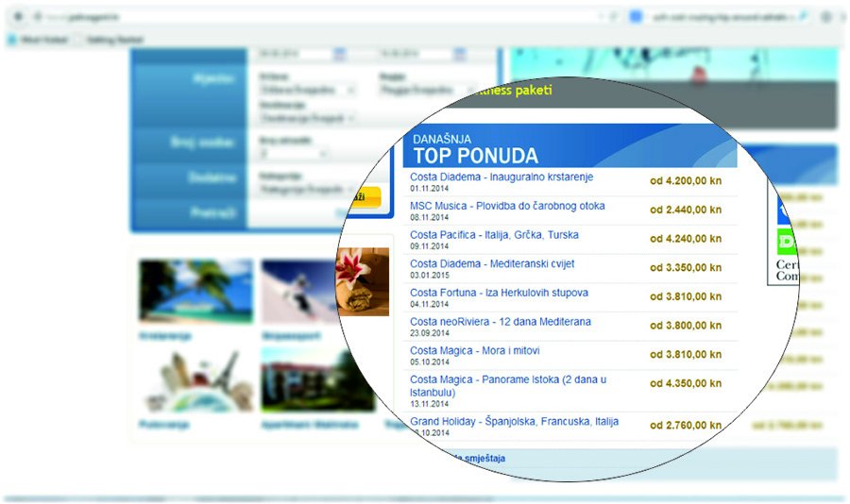Screen dimensions: 850x504
Task: Open Costa Diadema Mediteranski cvijet offer
Action: [x=492, y=264]
